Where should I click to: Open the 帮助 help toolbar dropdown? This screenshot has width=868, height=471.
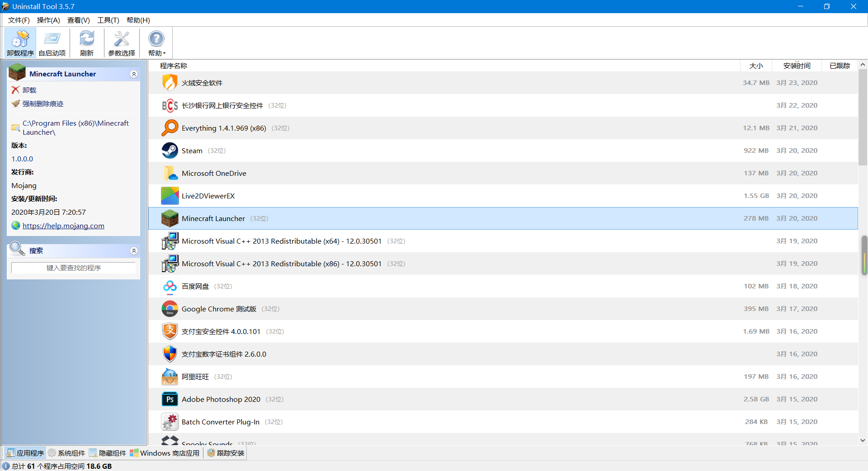156,43
